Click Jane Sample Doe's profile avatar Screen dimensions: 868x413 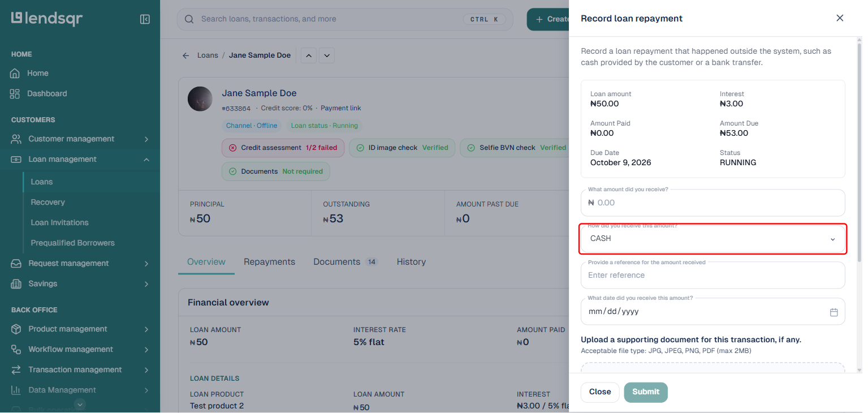click(200, 99)
